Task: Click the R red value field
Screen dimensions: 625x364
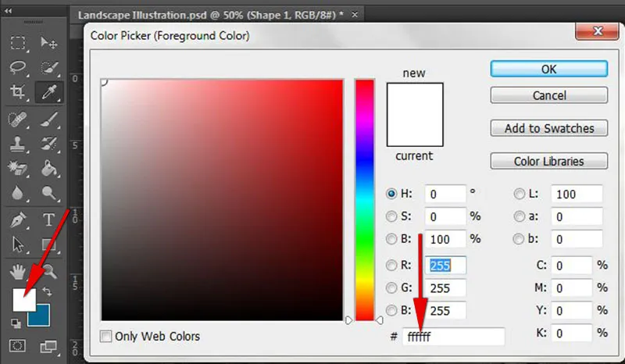Action: coord(445,266)
